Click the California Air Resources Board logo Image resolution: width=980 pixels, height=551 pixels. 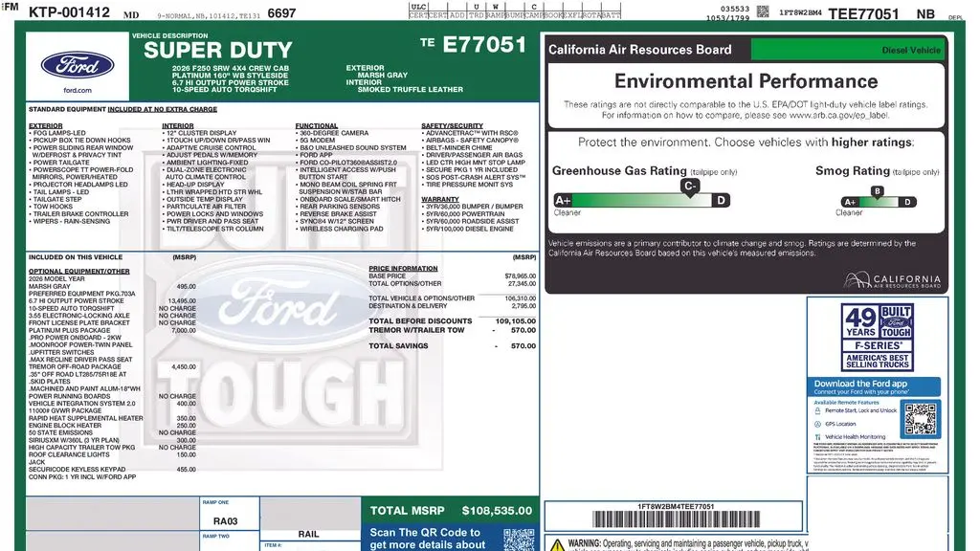click(892, 280)
